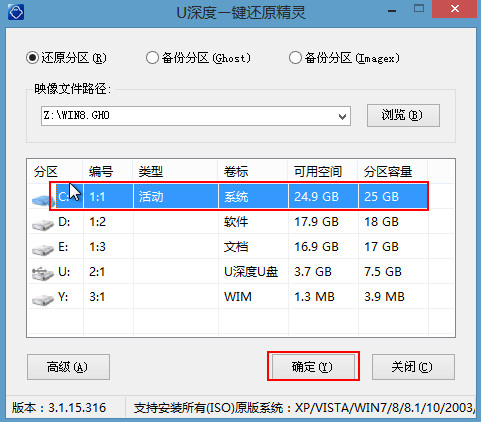Image resolution: width=481 pixels, height=422 pixels.
Task: Confirm with the 确定 (Y) button
Action: pos(313,367)
